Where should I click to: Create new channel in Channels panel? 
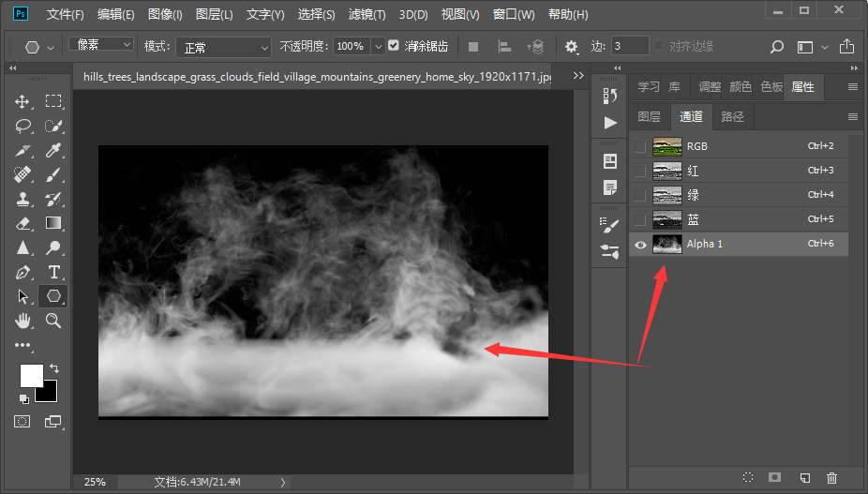tap(803, 478)
